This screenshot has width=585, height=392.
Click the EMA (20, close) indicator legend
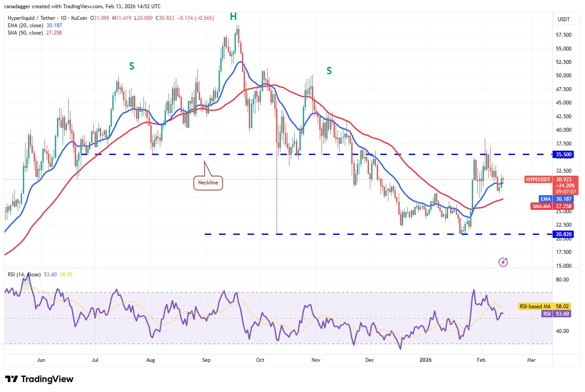click(x=25, y=25)
